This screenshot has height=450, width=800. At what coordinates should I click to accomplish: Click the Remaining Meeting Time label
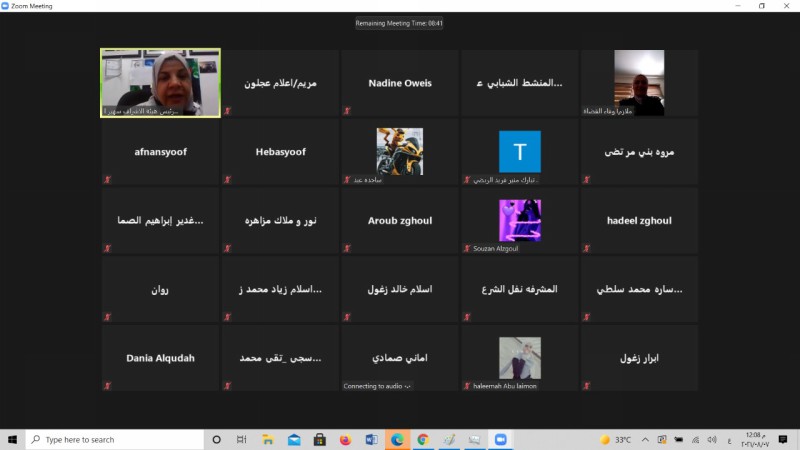point(399,23)
